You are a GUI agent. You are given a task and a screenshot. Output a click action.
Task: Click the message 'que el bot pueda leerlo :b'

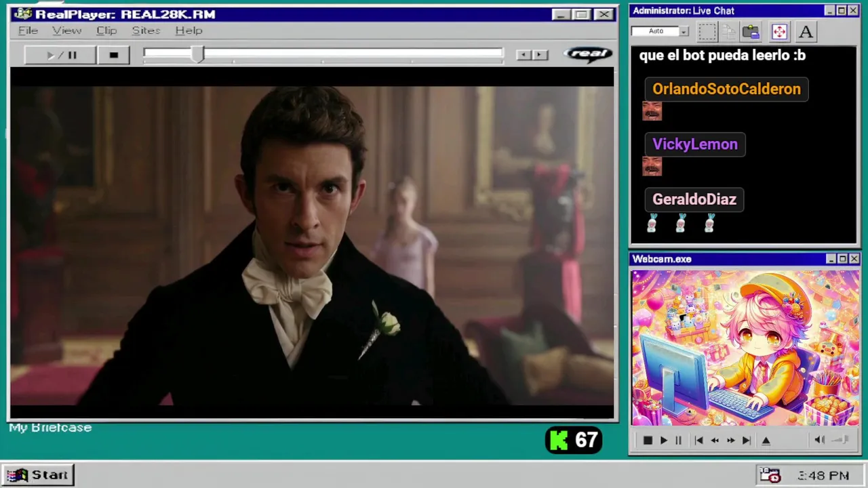(x=722, y=56)
